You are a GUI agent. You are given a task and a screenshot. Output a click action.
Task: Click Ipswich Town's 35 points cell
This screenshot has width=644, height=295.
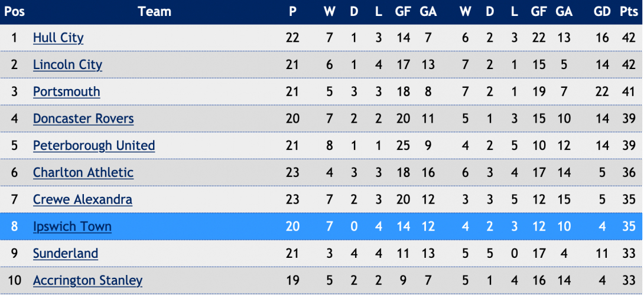tap(629, 227)
